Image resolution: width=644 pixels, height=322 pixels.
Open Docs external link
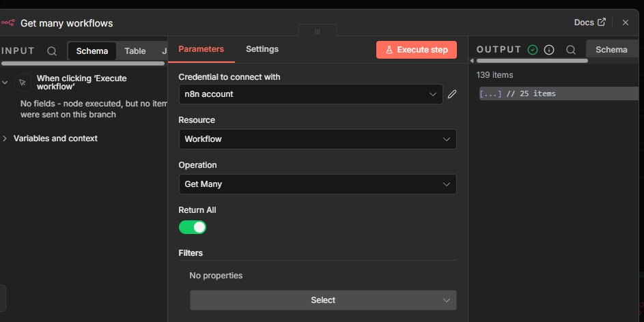(590, 23)
